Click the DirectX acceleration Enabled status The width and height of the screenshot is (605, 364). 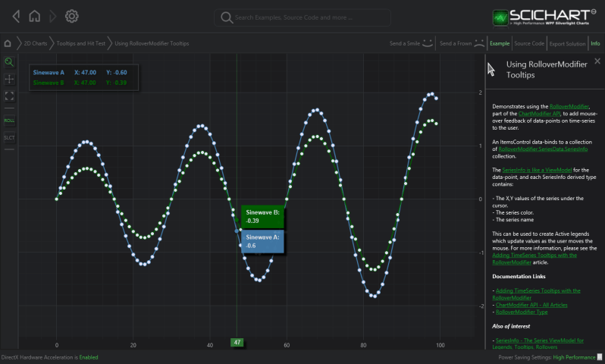(89, 357)
